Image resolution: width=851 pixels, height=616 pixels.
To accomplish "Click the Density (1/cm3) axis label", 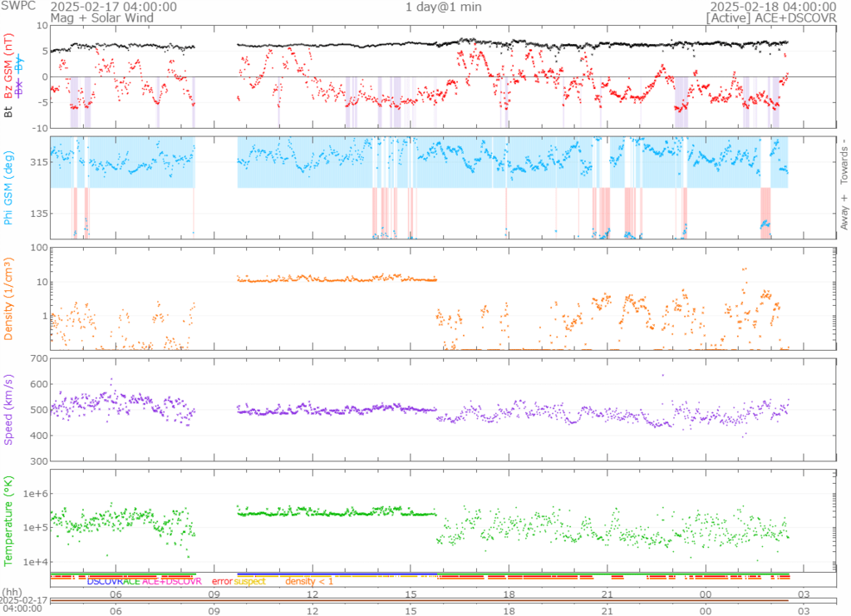I will coord(10,299).
